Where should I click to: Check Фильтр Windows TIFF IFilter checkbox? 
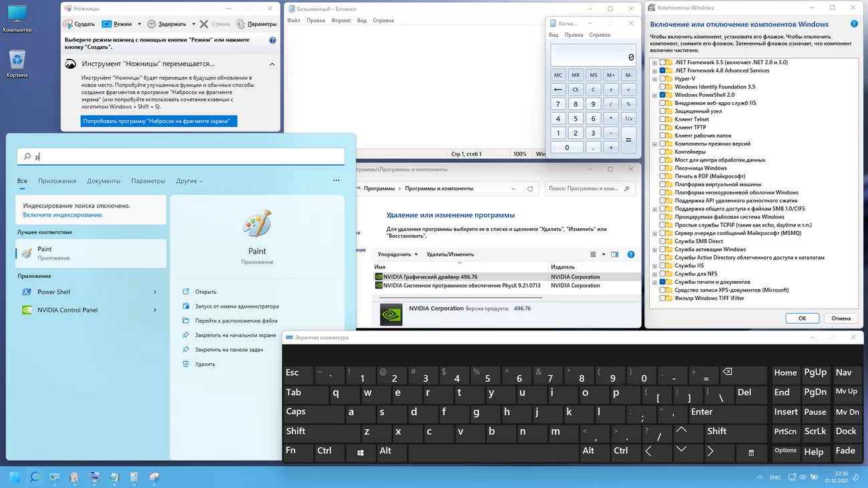click(662, 298)
